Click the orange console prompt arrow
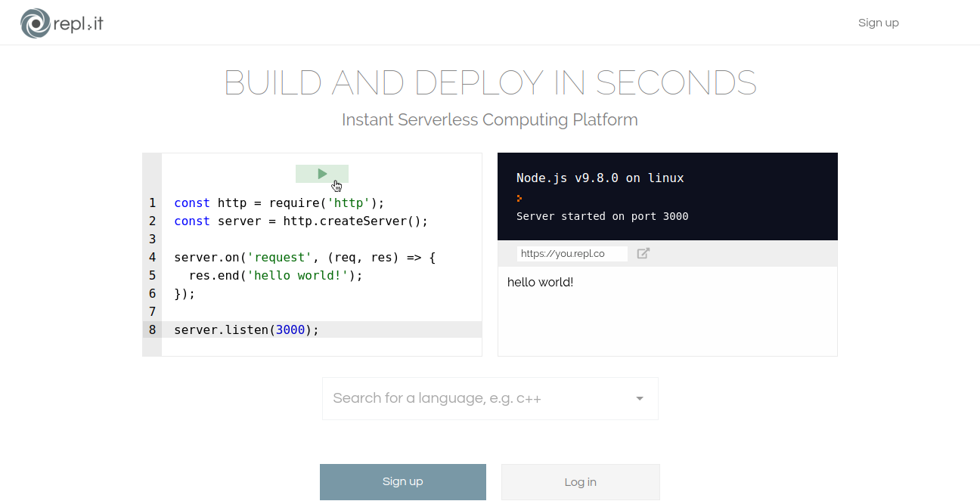The height and width of the screenshot is (501, 980). 519,199
